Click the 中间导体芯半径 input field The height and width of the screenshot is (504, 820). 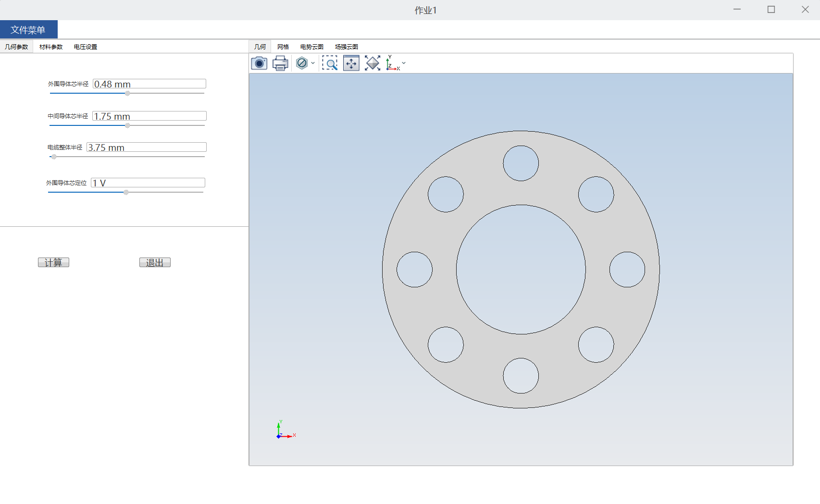[149, 116]
